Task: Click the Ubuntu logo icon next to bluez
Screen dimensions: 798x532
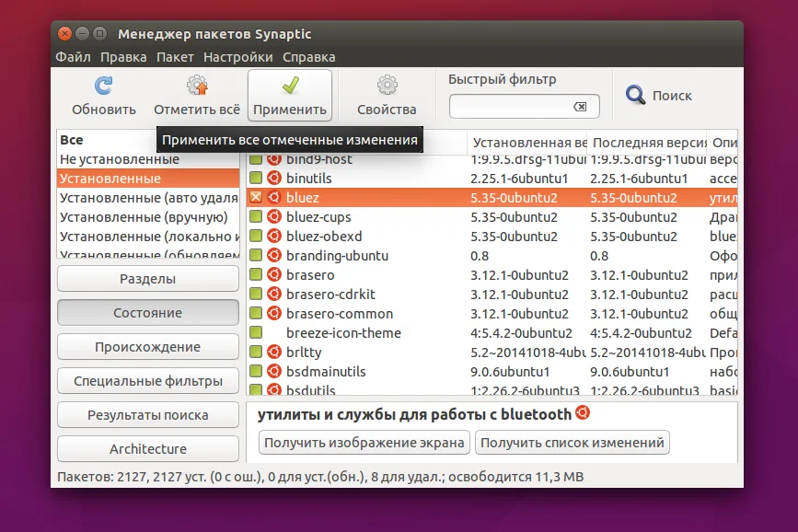Action: click(x=274, y=198)
